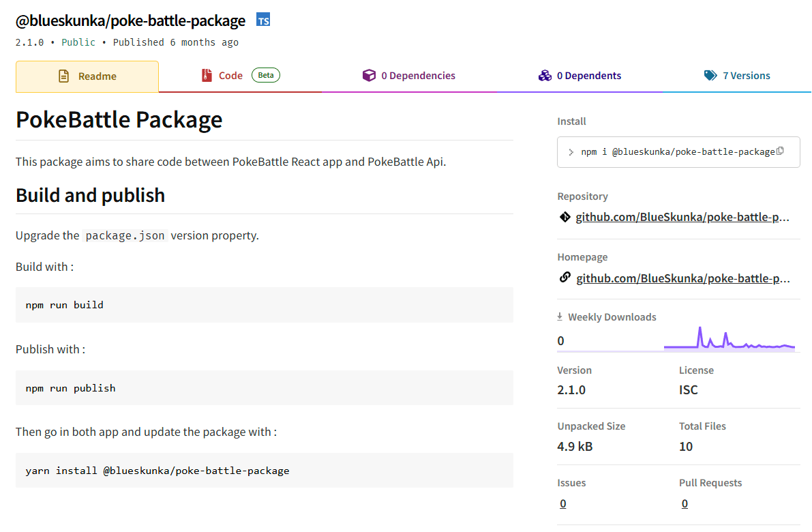The image size is (812, 532).
Task: Click 'Published 6 months ago' text
Action: click(x=175, y=42)
